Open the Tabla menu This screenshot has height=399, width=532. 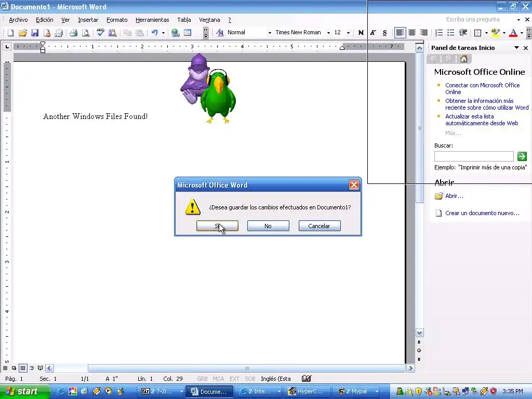(184, 20)
